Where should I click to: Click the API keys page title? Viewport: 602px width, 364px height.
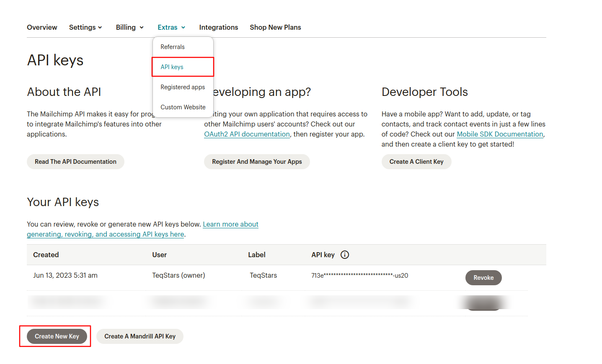click(x=55, y=60)
